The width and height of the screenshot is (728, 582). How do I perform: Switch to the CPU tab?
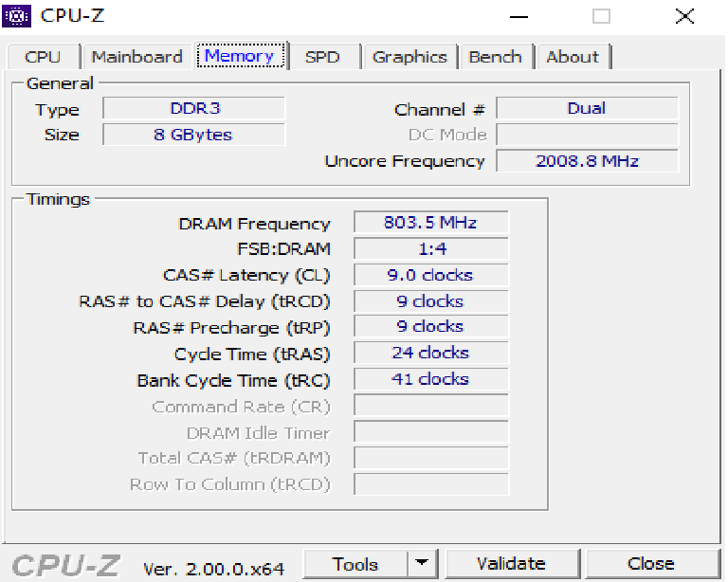pyautogui.click(x=43, y=57)
